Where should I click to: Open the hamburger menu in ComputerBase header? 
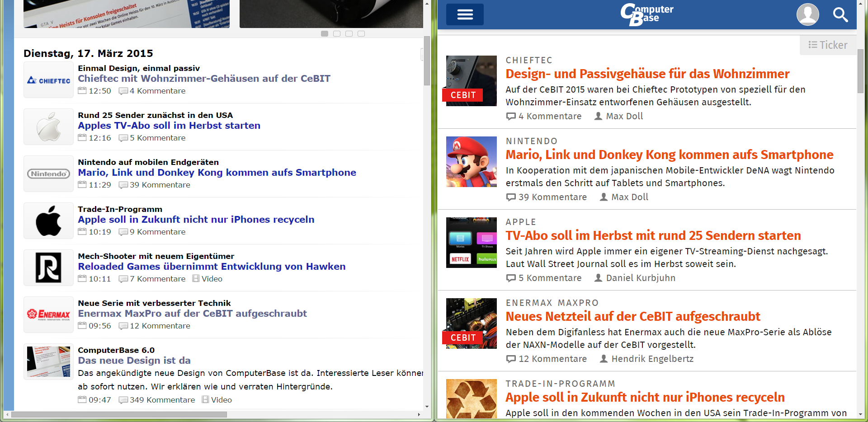(x=465, y=14)
